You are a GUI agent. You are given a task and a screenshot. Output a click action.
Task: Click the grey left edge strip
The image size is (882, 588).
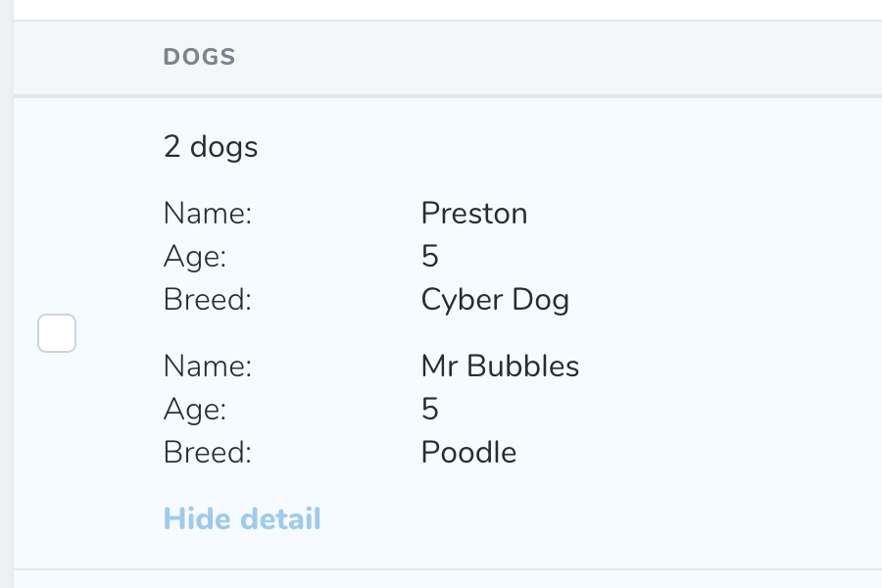pyautogui.click(x=6, y=294)
